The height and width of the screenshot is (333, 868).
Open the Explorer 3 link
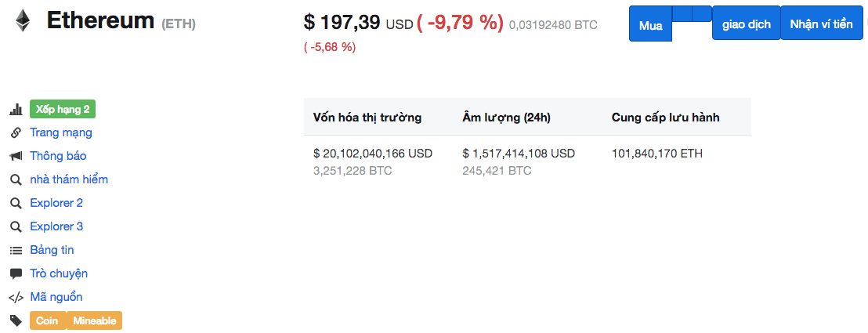tap(56, 226)
